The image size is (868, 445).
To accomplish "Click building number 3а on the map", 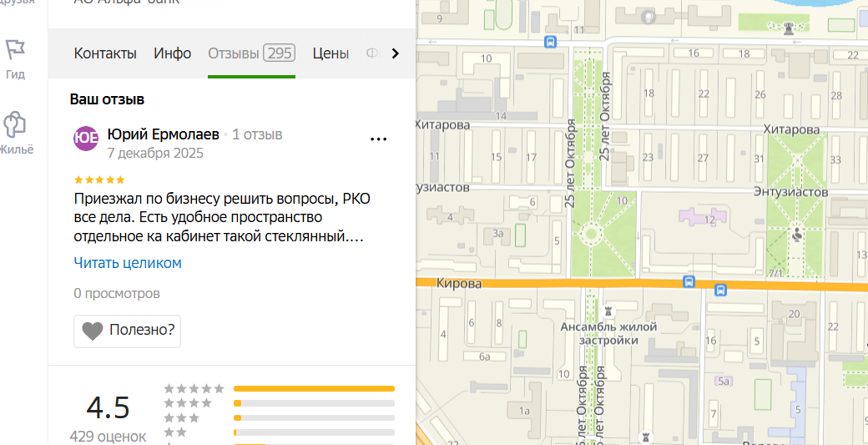I will 497,234.
